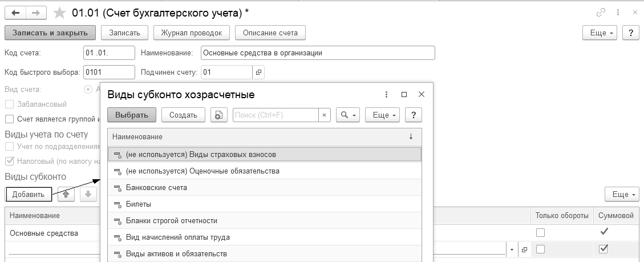Viewport: 644px width, 262px height.
Task: Open the dialog's search magnifier dropdown
Action: 347,115
